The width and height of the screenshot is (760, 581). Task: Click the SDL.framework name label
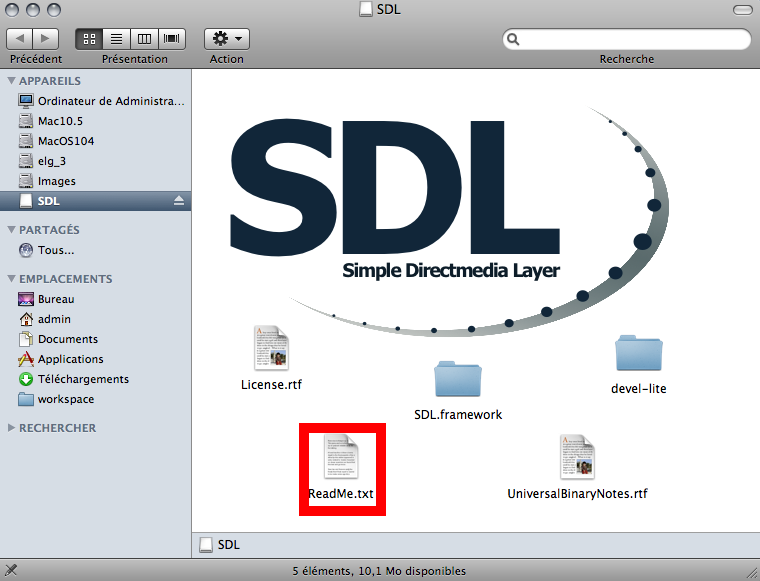(458, 414)
